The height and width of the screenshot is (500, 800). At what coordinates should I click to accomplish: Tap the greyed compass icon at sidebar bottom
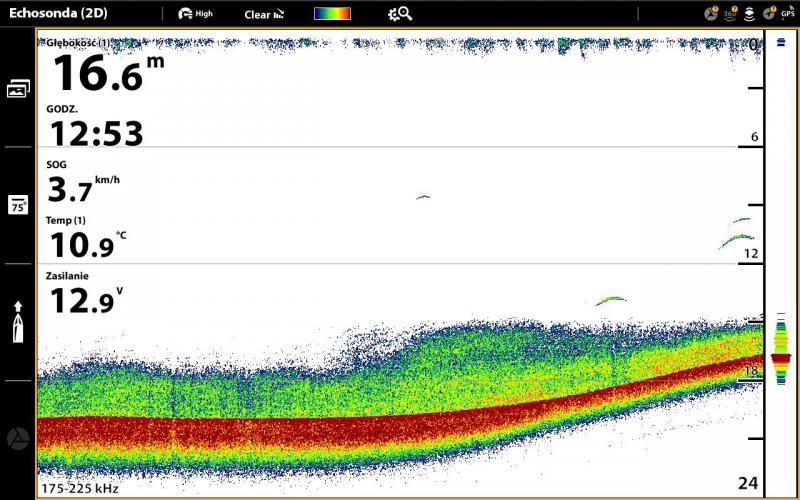(18, 438)
